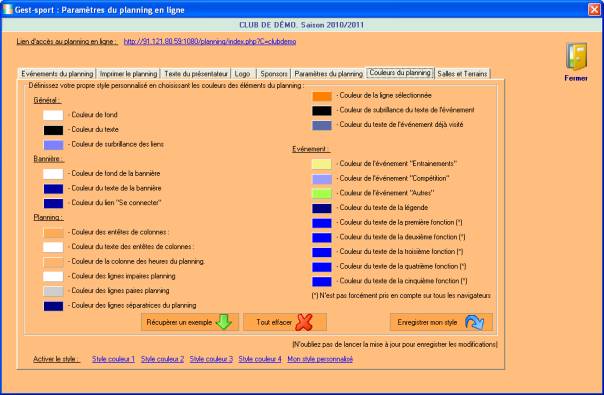Change lignes paires planning color swatch
The height and width of the screenshot is (395, 604).
click(x=53, y=291)
